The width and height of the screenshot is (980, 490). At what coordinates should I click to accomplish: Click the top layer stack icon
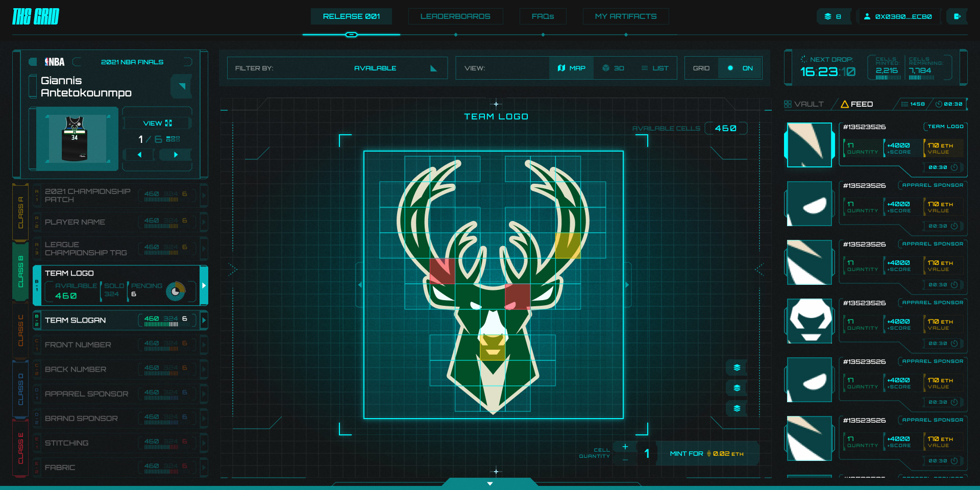click(737, 367)
